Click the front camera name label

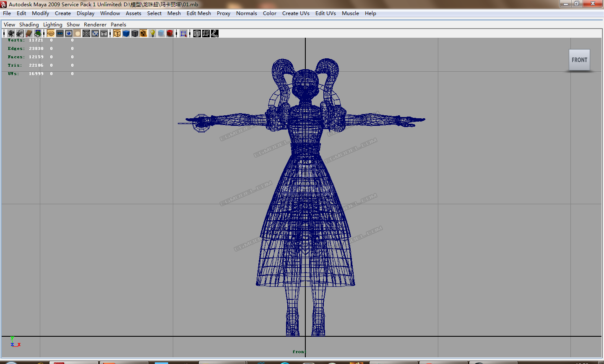[299, 352]
